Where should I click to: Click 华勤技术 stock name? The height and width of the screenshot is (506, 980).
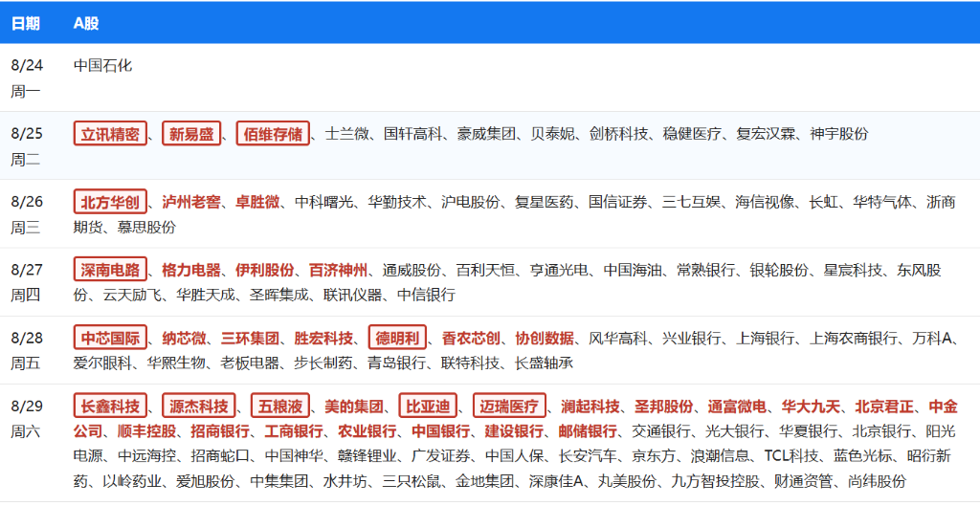pos(397,202)
